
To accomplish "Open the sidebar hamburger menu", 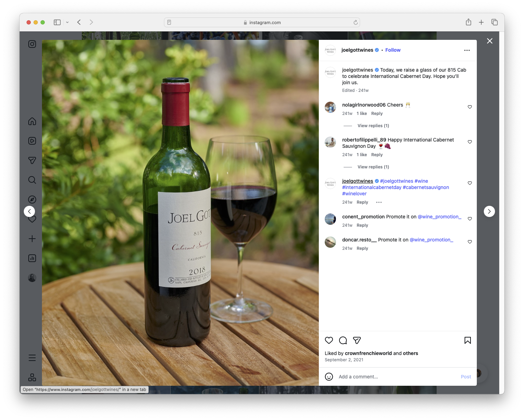I will [32, 357].
